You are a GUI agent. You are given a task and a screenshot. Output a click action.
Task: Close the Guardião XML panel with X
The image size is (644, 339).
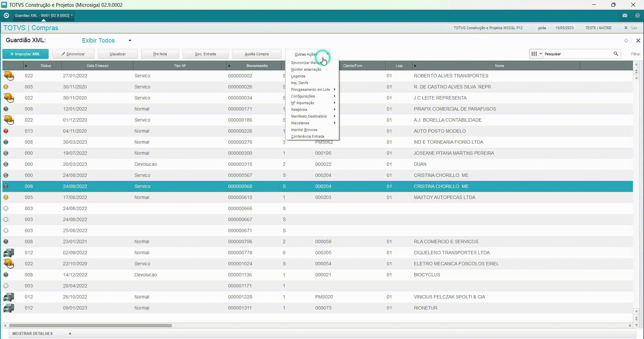638,41
